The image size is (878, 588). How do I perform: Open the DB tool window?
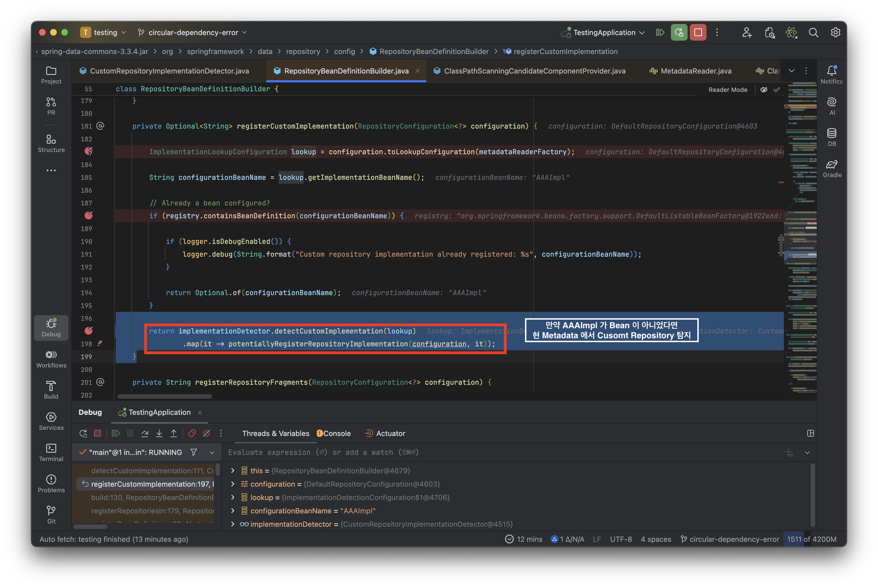(832, 137)
